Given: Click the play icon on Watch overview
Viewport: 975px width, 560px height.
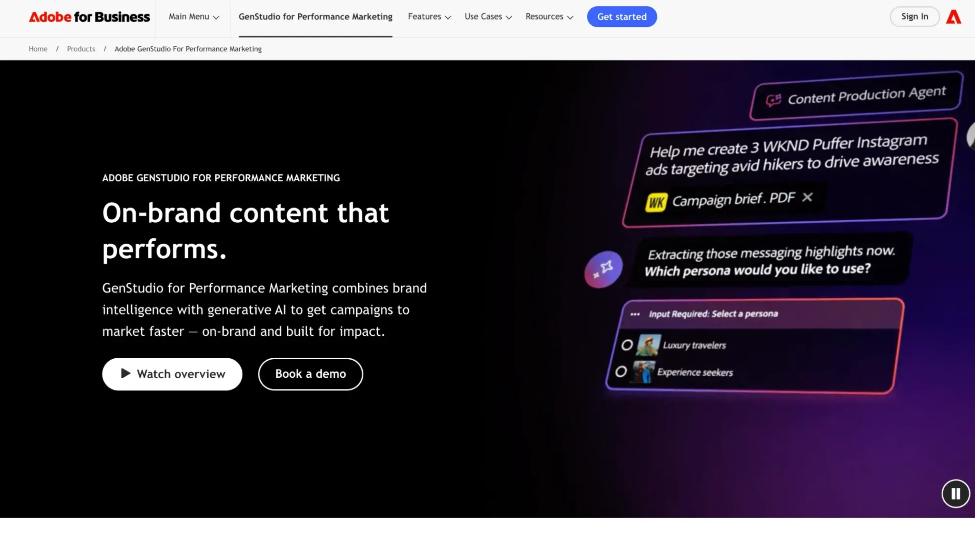Looking at the screenshot, I should tap(126, 373).
